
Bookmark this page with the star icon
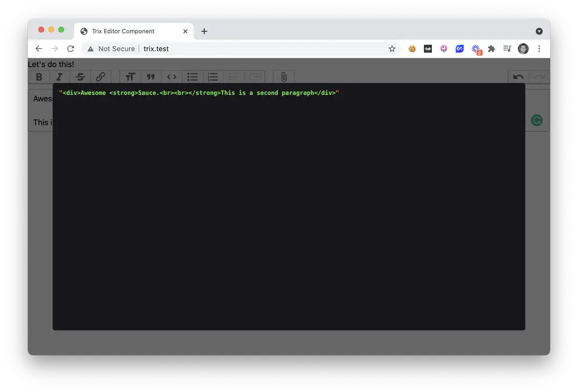coord(392,49)
